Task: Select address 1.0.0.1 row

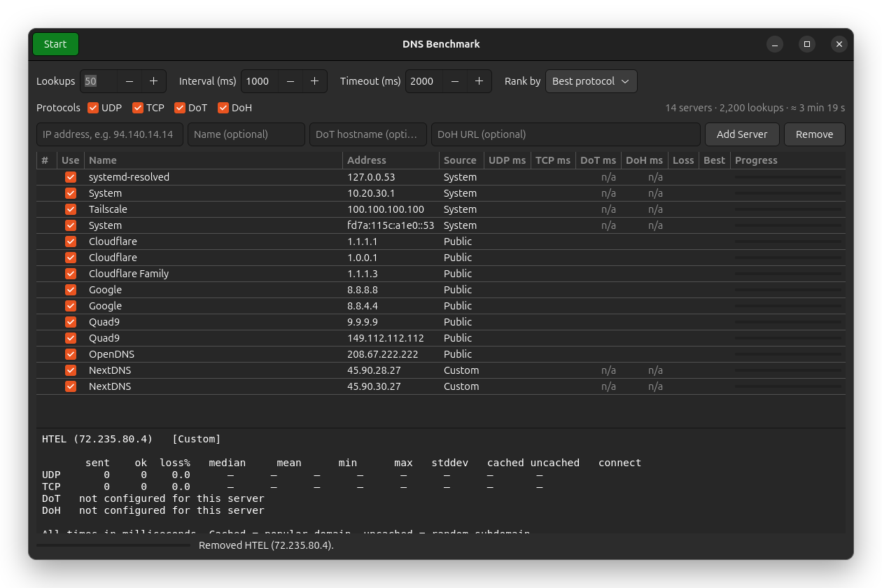Action: (x=363, y=258)
